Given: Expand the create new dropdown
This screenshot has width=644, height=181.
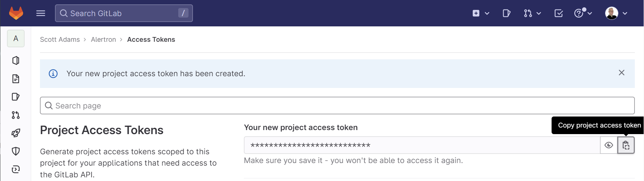Looking at the screenshot, I should point(481,13).
